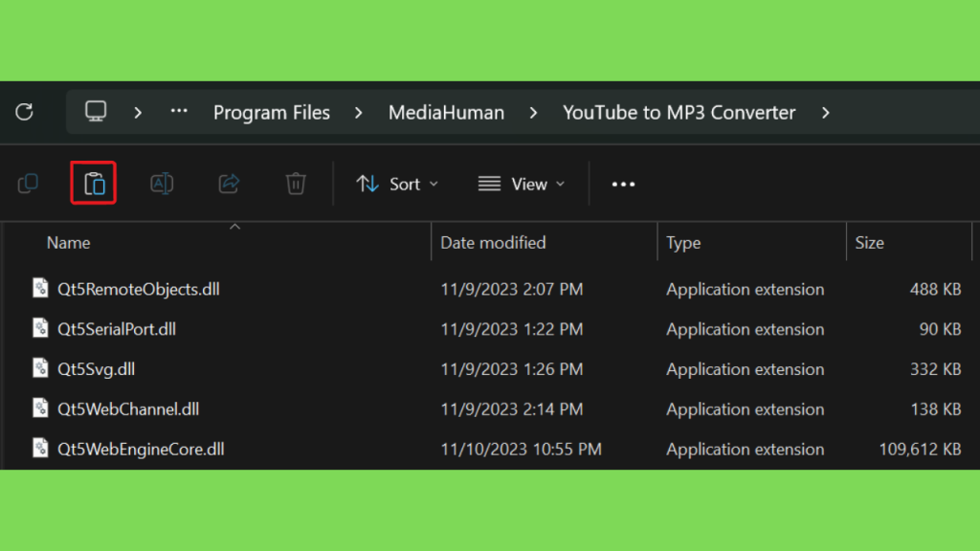Click the date 11/9/2023 1:22 PM
The image size is (980, 551).
[511, 329]
